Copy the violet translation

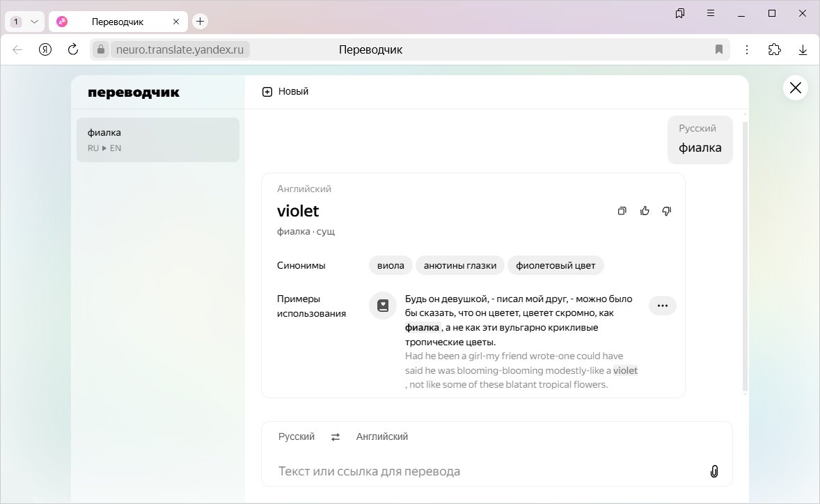point(622,211)
